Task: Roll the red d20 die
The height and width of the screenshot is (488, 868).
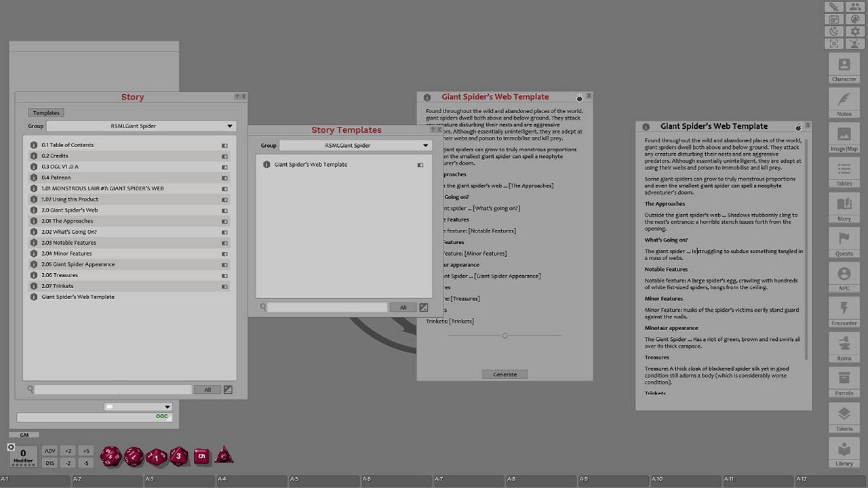Action: (111, 455)
